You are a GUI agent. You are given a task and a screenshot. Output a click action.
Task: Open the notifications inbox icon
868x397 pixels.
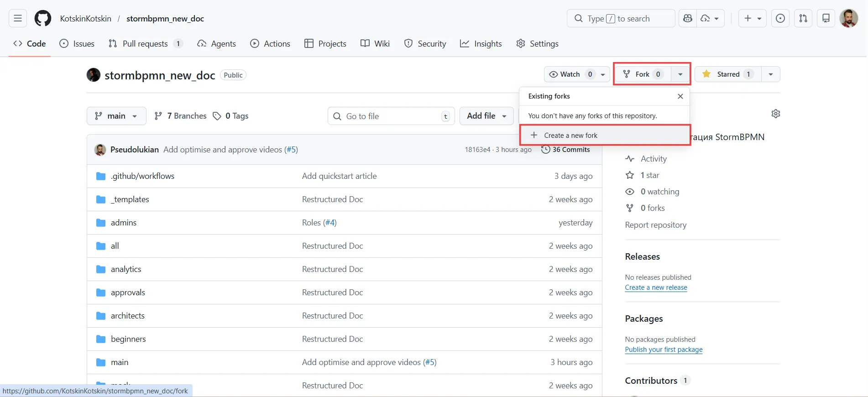(x=826, y=19)
